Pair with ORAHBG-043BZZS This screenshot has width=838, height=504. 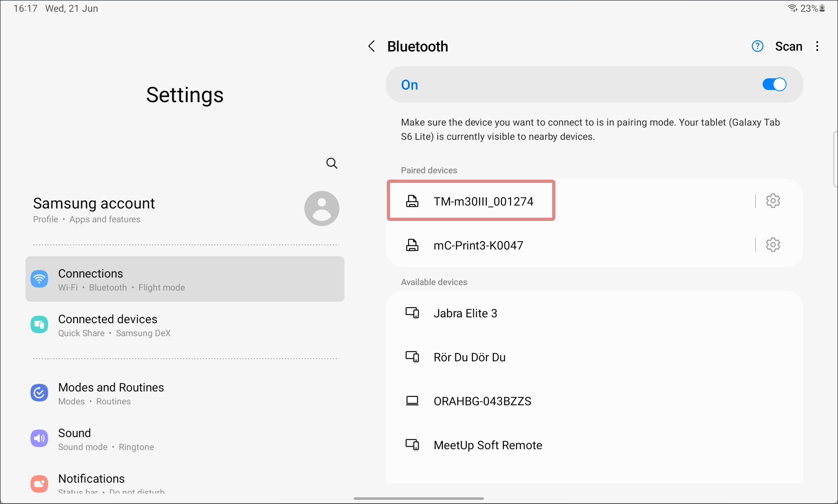pyautogui.click(x=594, y=401)
